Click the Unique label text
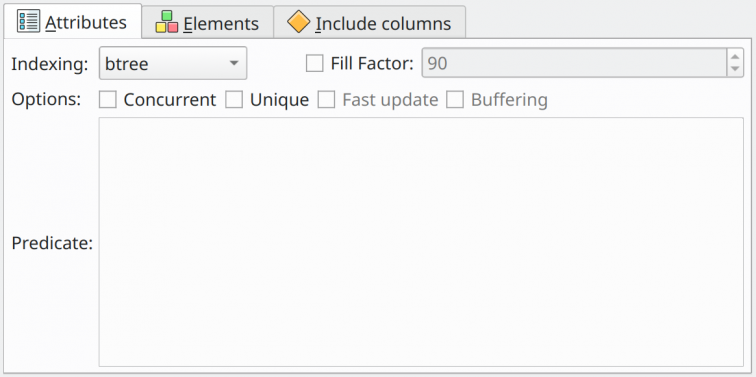The image size is (756, 377). click(280, 100)
